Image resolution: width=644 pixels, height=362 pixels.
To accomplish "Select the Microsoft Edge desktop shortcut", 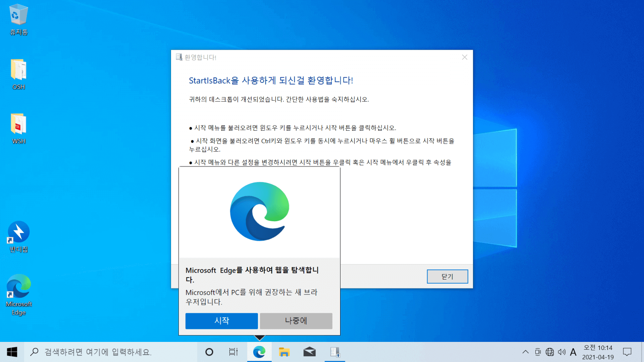I will [19, 294].
